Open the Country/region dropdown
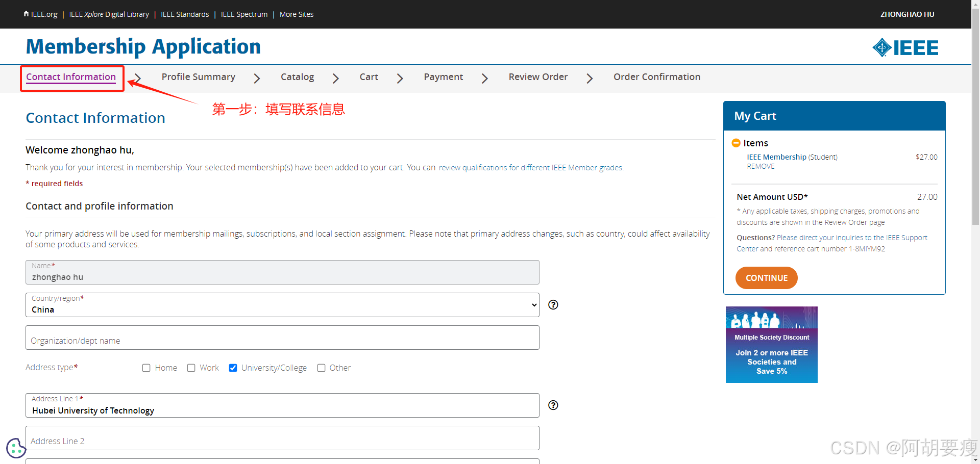The height and width of the screenshot is (464, 980). coord(282,305)
